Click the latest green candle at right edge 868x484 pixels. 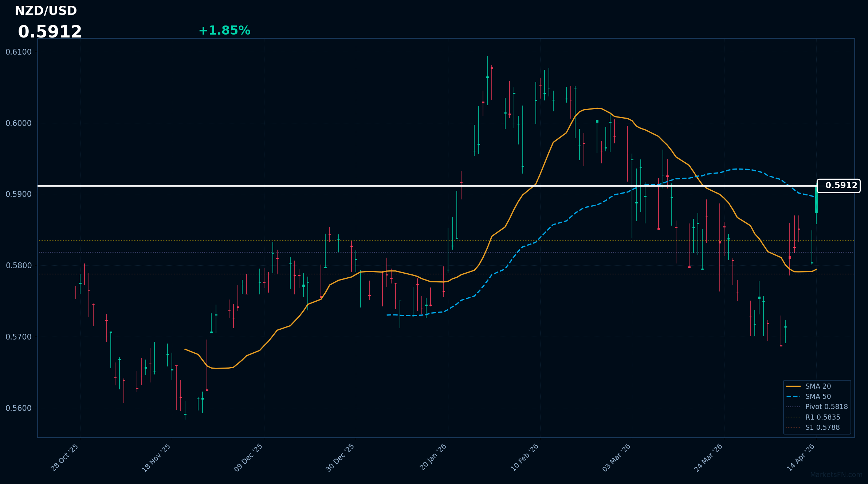tap(816, 199)
